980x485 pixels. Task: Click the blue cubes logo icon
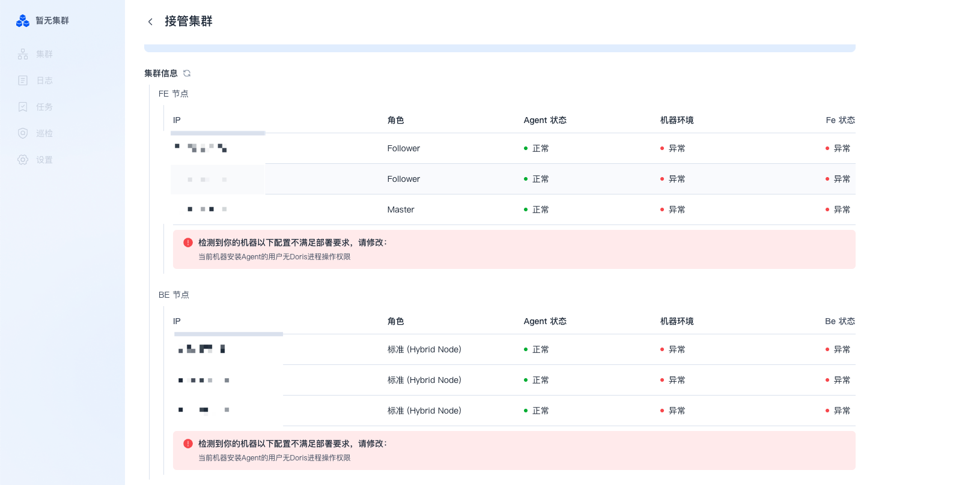pos(23,21)
